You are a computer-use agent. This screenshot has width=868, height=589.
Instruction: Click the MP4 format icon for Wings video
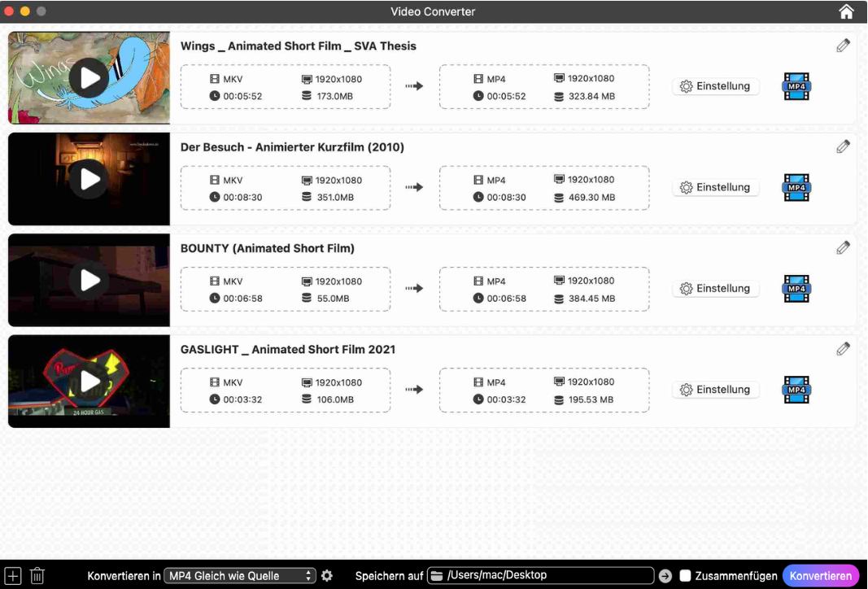pyautogui.click(x=796, y=85)
